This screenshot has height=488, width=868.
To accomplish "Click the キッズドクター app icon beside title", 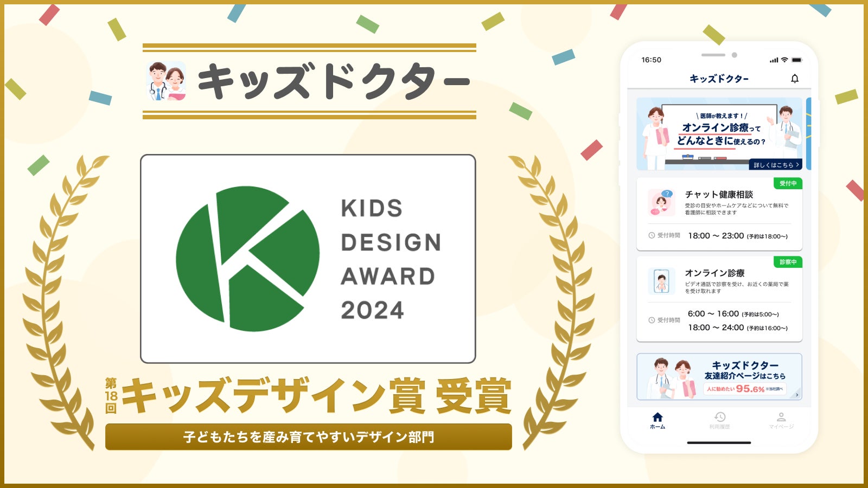I will pyautogui.click(x=166, y=81).
